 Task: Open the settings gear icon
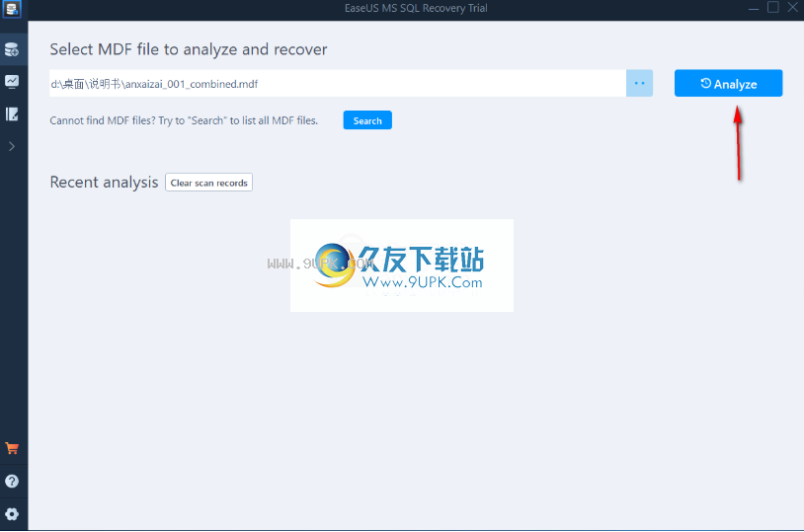12,514
